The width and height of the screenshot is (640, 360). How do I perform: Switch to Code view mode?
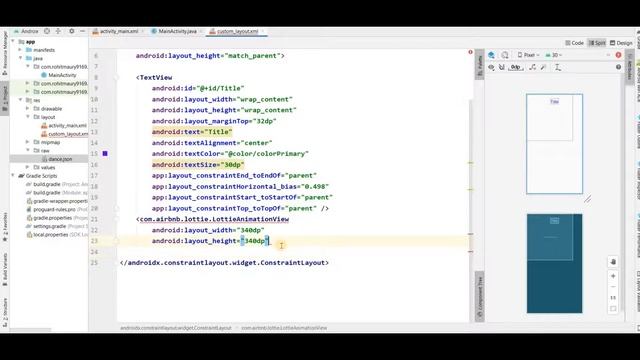click(574, 43)
